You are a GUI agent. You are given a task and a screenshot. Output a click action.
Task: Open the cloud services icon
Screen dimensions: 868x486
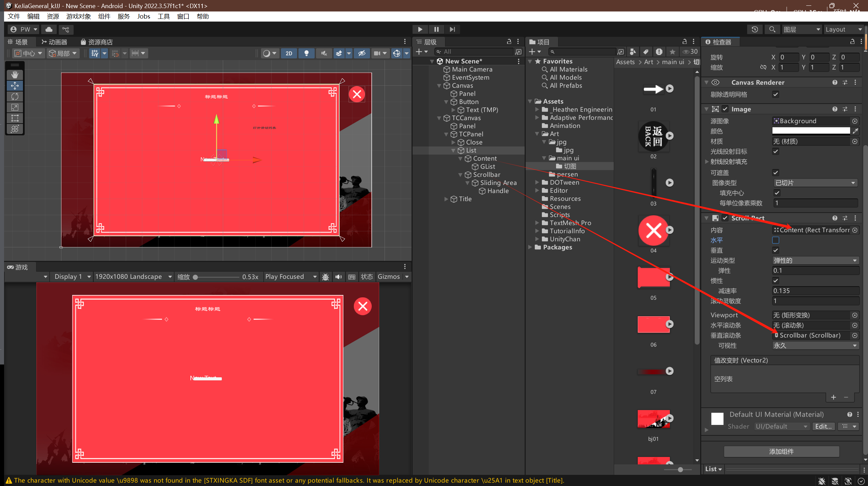[x=49, y=29]
